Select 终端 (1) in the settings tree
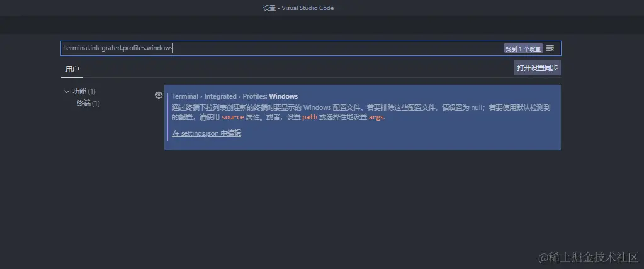644x269 pixels. coord(88,103)
